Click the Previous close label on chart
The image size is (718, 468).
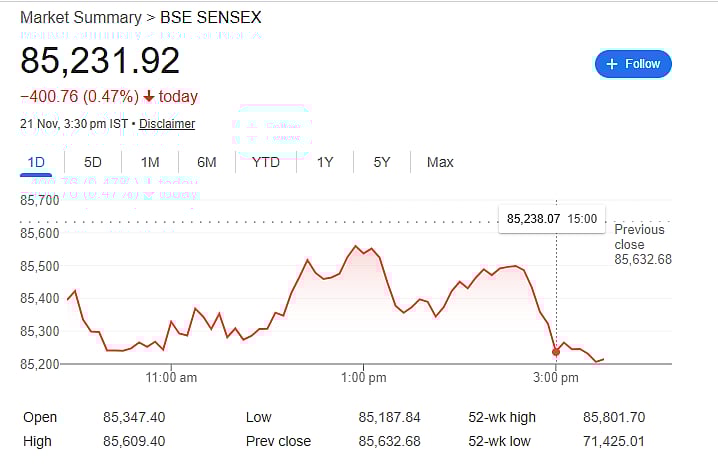640,237
